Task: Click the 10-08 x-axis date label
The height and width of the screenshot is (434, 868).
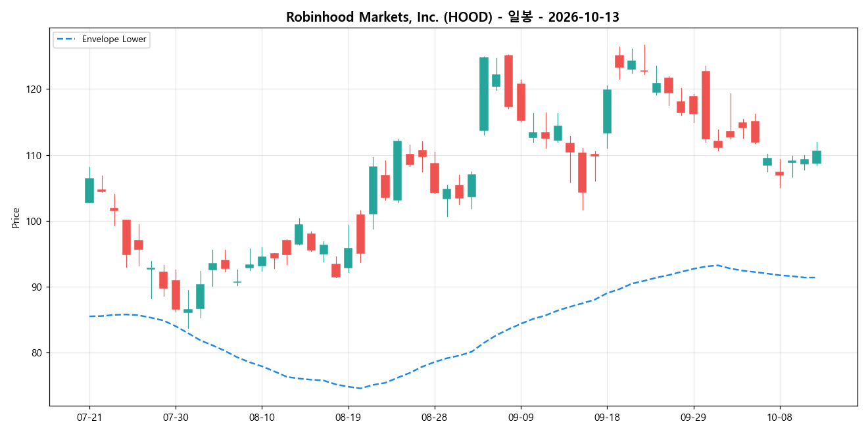Action: click(x=779, y=417)
